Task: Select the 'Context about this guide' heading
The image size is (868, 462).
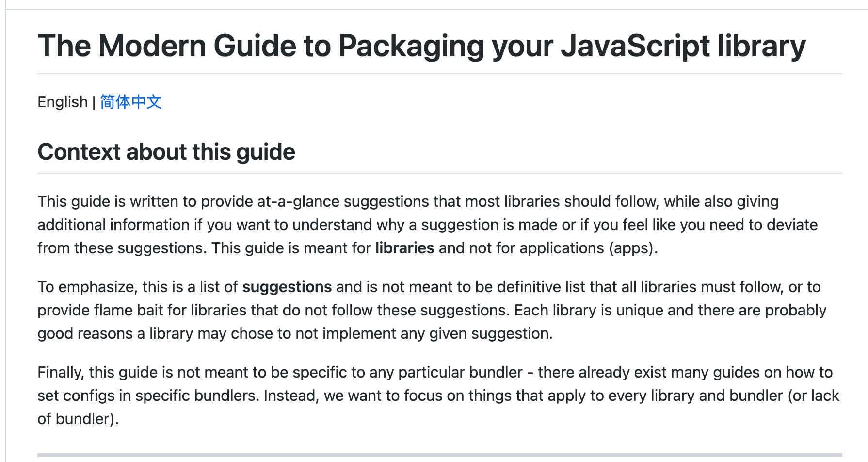Action: [166, 152]
